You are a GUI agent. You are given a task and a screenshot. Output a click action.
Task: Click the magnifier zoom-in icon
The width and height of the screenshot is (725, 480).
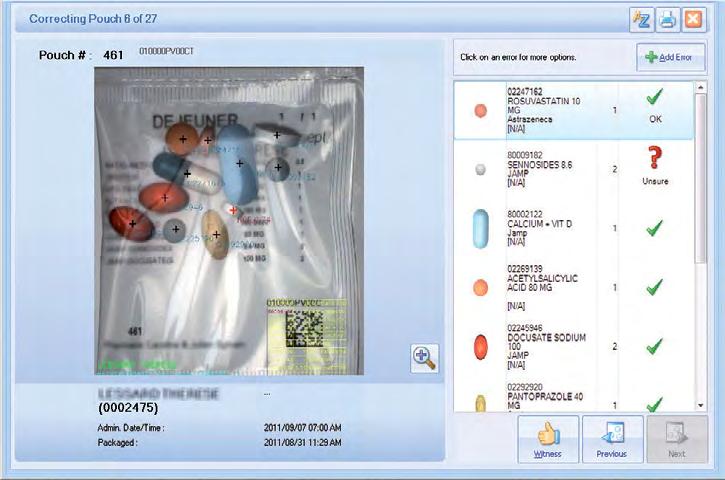pyautogui.click(x=424, y=358)
